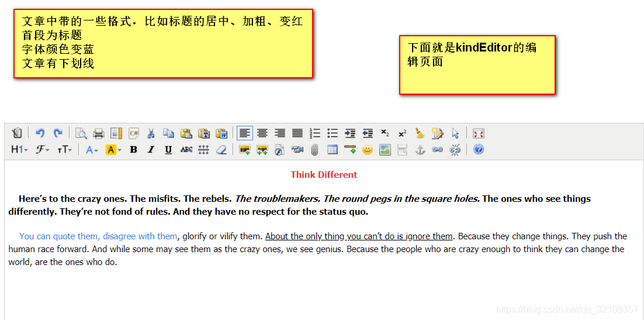The width and height of the screenshot is (644, 320).
Task: Paste clipboard content
Action: (186, 133)
